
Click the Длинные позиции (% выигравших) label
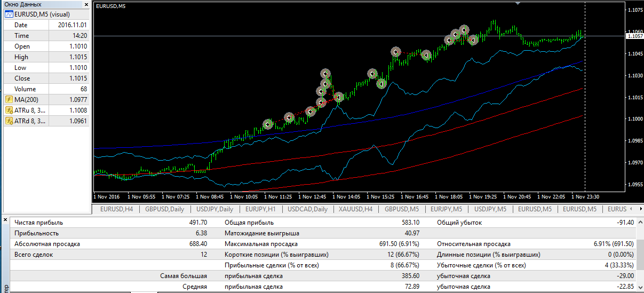click(489, 255)
